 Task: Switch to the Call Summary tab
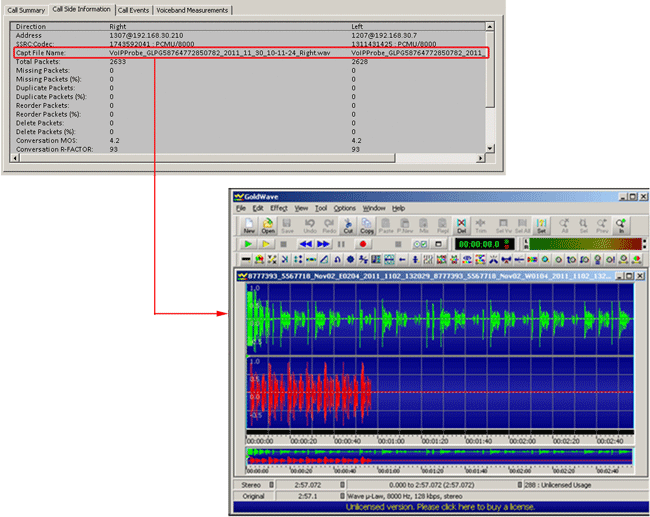coord(26,10)
